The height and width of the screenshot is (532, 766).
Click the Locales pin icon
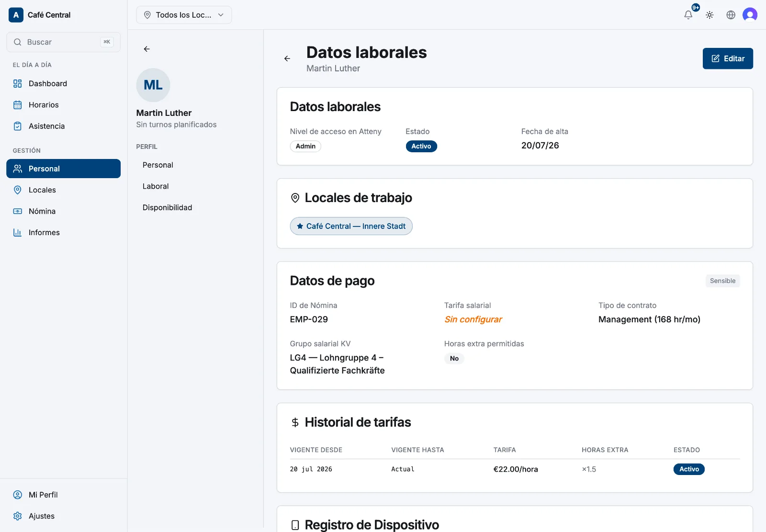point(18,190)
